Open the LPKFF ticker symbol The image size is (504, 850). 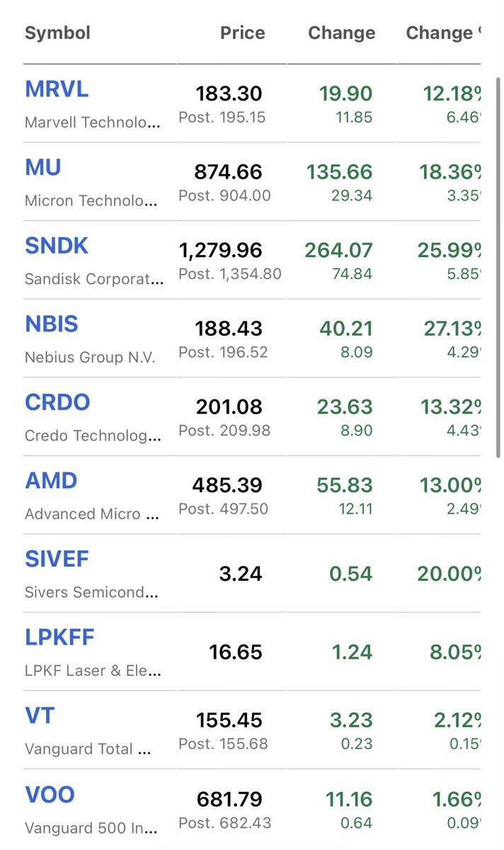[x=59, y=637]
